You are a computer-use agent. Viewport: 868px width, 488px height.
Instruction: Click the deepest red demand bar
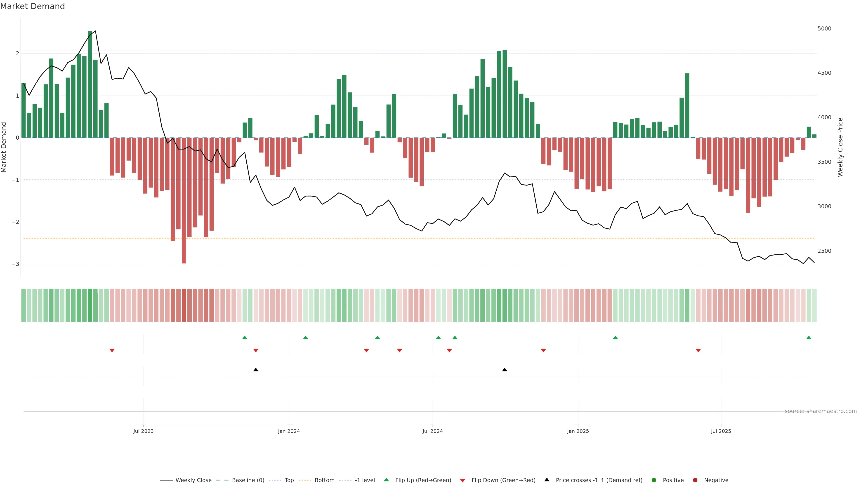184,202
